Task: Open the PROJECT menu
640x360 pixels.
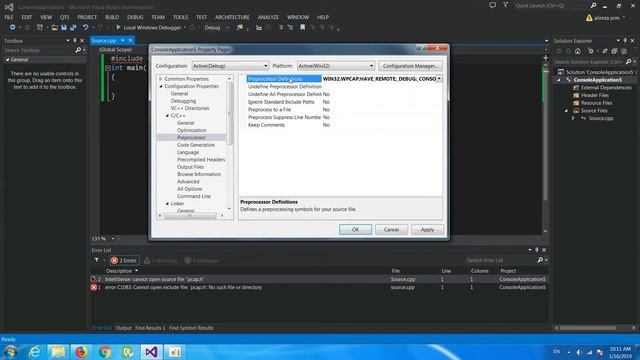Action: point(87,17)
